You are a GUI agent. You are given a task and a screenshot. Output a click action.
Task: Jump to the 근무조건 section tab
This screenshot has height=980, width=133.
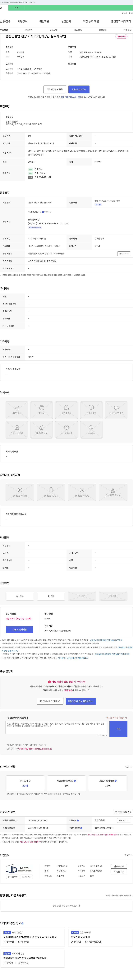coord(29,30)
